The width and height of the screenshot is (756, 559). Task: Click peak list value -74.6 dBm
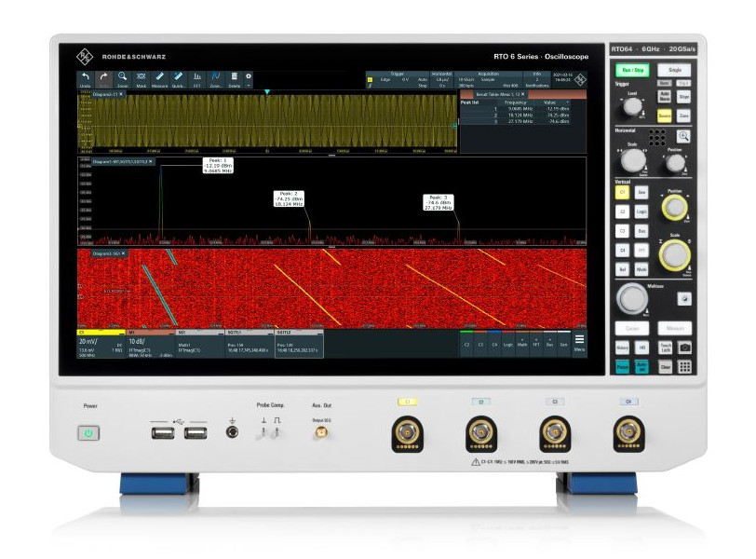tap(560, 121)
